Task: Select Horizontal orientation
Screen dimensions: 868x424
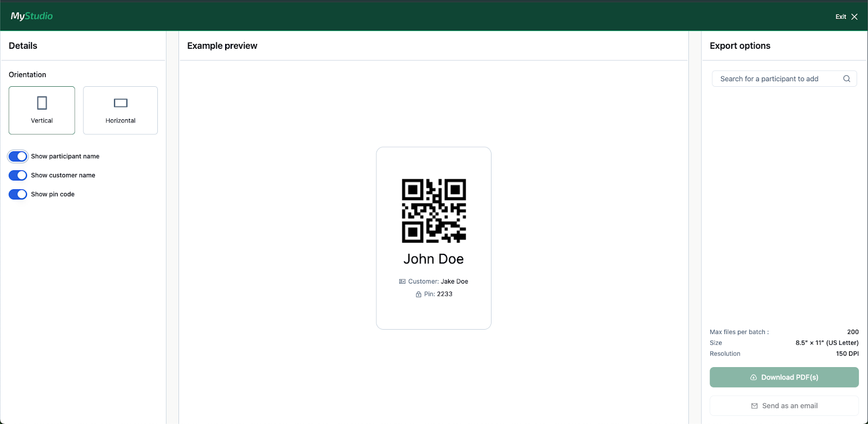Action: click(120, 110)
